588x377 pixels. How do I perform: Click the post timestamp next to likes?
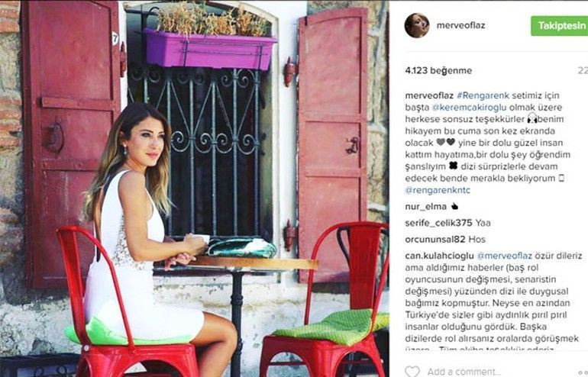click(x=583, y=70)
